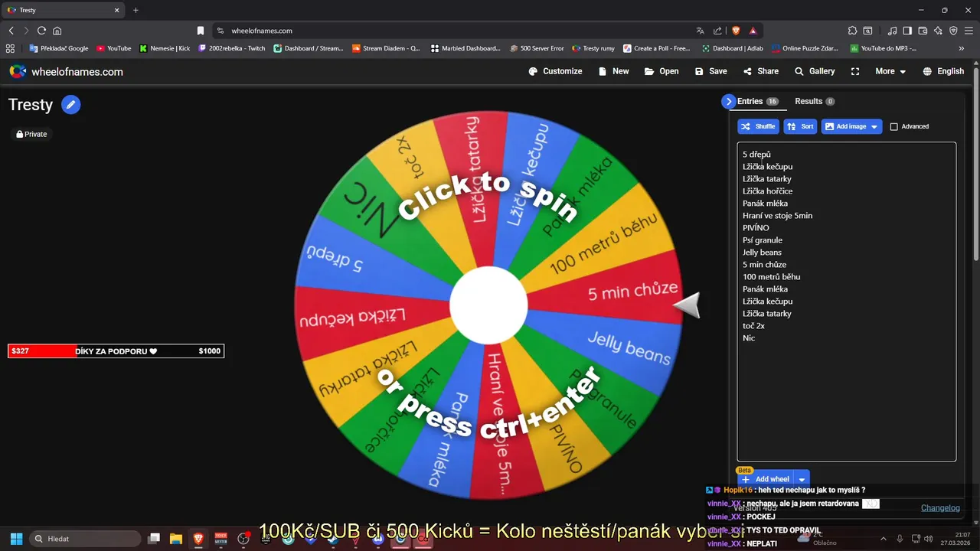The image size is (980, 551).
Task: Open the Gallery link
Action: (815, 71)
